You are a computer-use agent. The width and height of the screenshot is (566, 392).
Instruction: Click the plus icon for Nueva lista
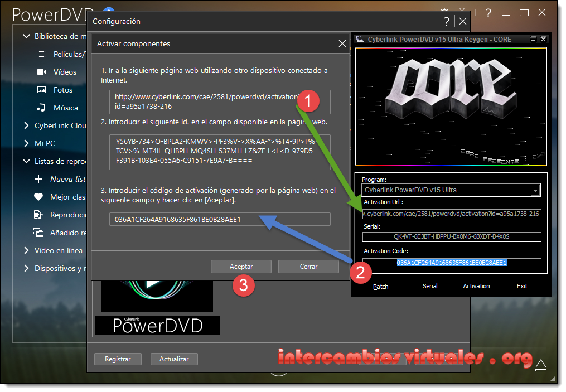point(38,179)
